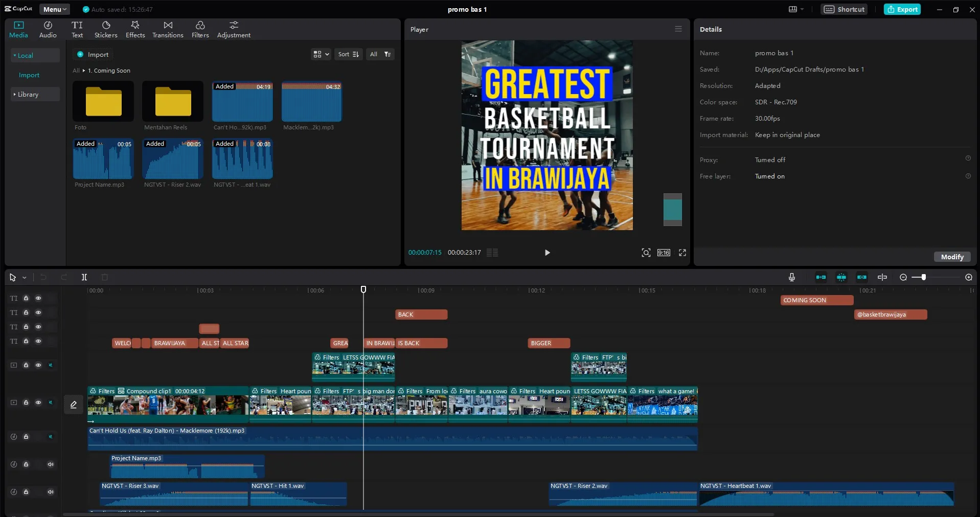980x517 pixels.
Task: Enter fullscreen preview
Action: pyautogui.click(x=682, y=253)
